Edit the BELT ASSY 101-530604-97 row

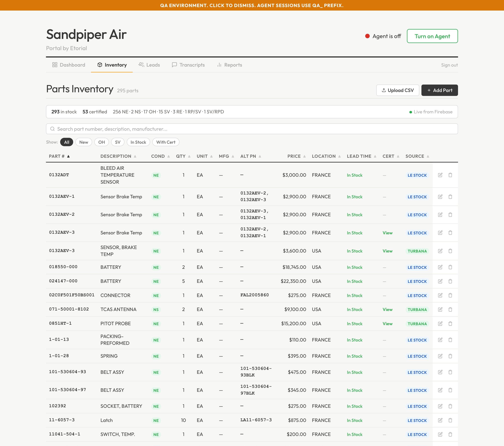point(440,390)
